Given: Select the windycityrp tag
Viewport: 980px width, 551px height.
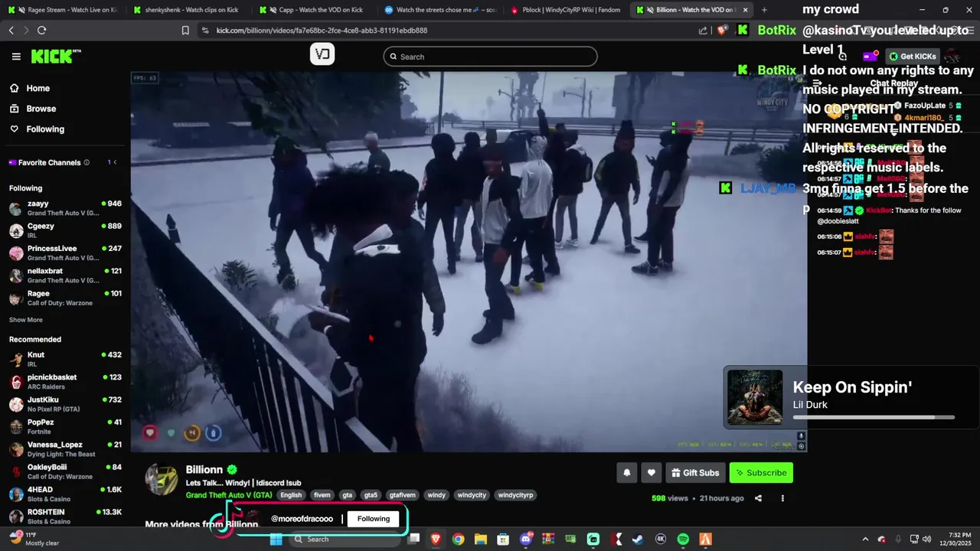Looking at the screenshot, I should 515,495.
